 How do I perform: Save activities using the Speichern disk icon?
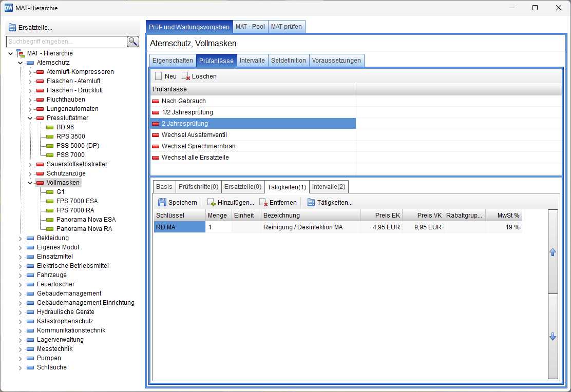tap(178, 203)
